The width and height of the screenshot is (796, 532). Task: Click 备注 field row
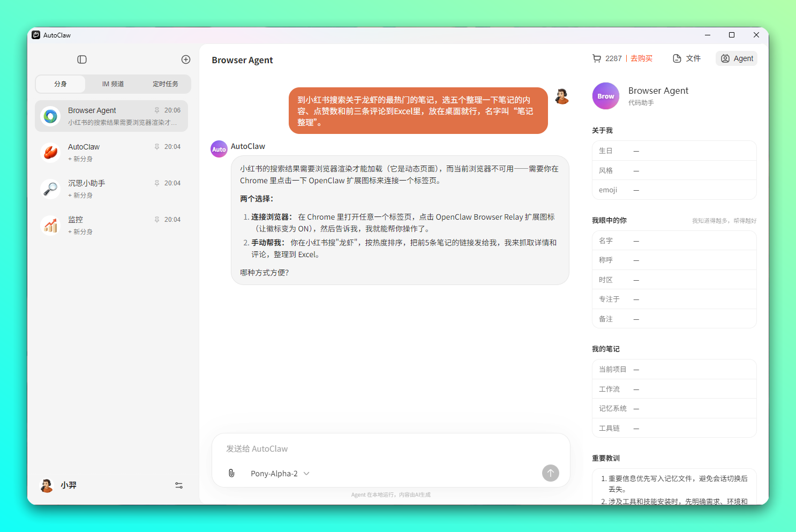click(674, 319)
